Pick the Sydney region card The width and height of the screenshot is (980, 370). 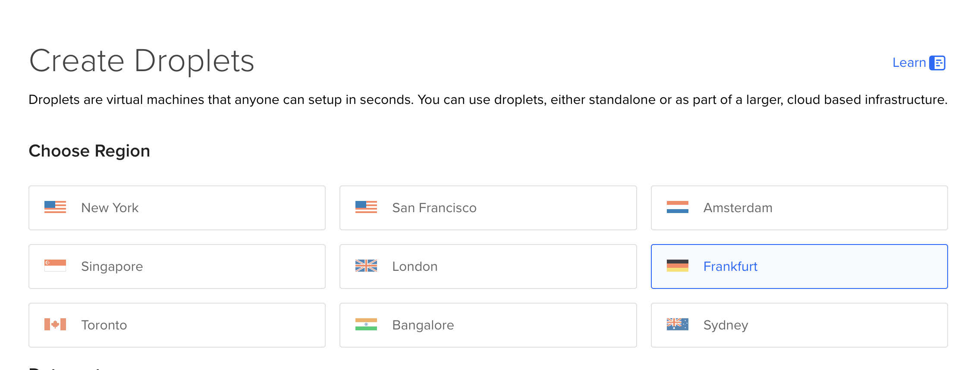tap(799, 325)
